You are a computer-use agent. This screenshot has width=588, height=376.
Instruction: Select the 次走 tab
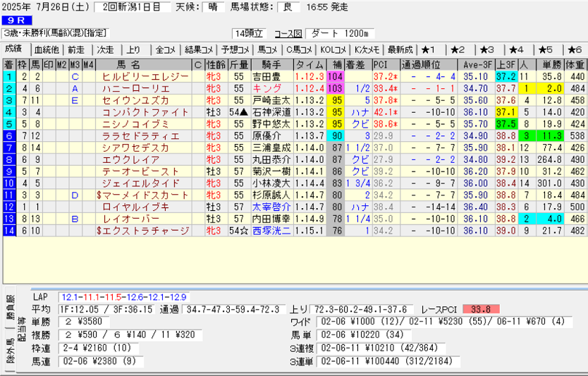tap(104, 49)
